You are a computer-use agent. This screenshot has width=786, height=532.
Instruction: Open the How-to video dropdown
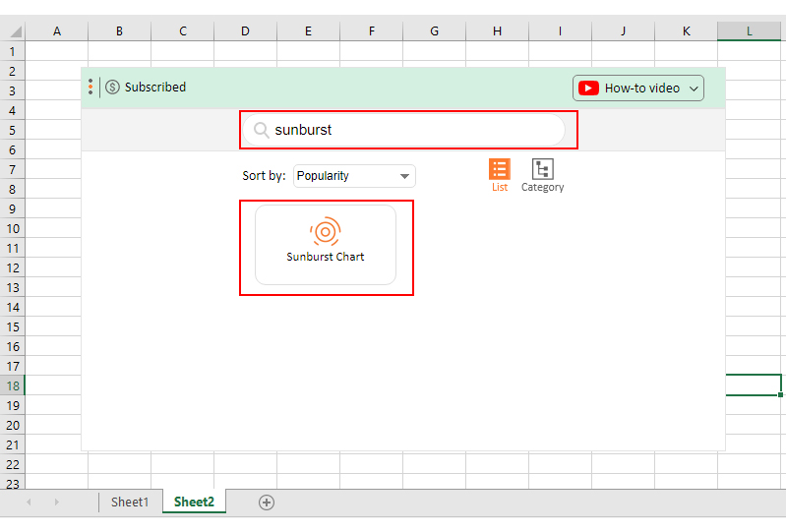click(x=638, y=89)
